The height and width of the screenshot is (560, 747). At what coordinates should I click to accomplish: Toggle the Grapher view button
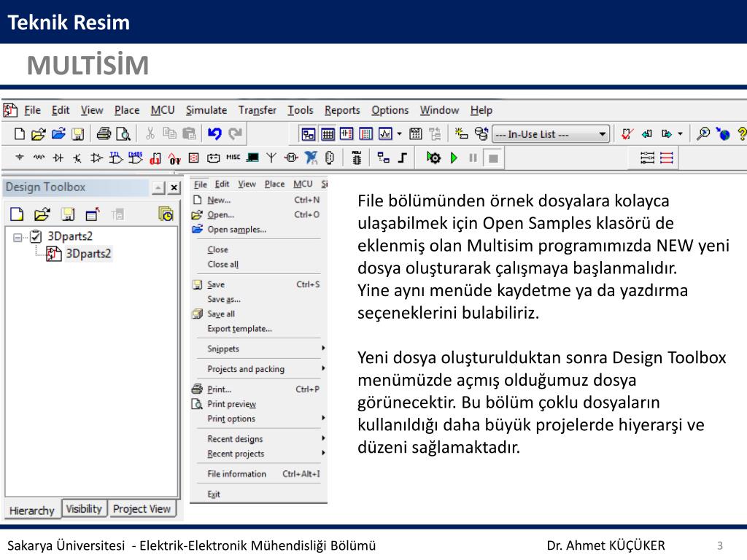coord(385,134)
